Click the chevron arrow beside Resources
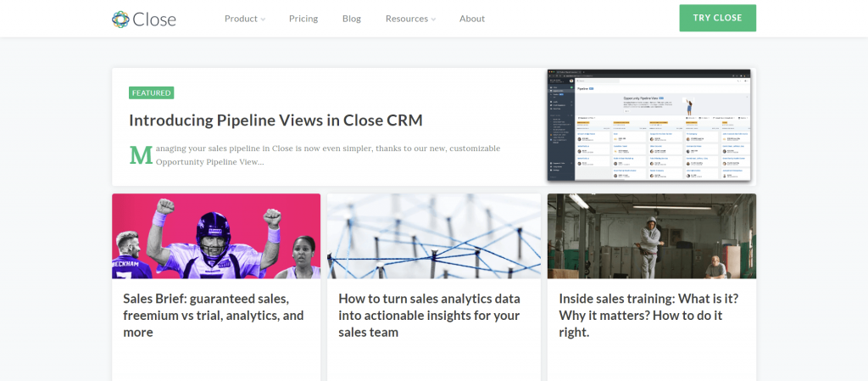The height and width of the screenshot is (381, 868). [x=433, y=19]
